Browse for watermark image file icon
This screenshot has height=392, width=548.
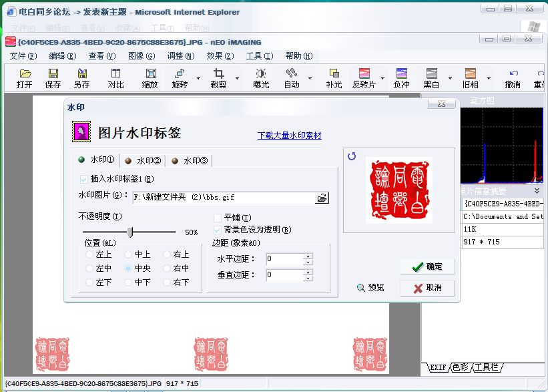tap(322, 198)
